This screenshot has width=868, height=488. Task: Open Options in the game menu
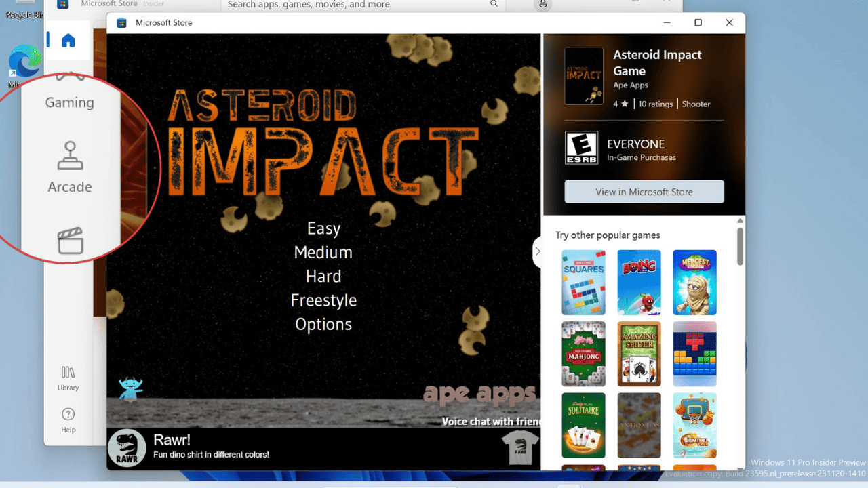point(323,324)
